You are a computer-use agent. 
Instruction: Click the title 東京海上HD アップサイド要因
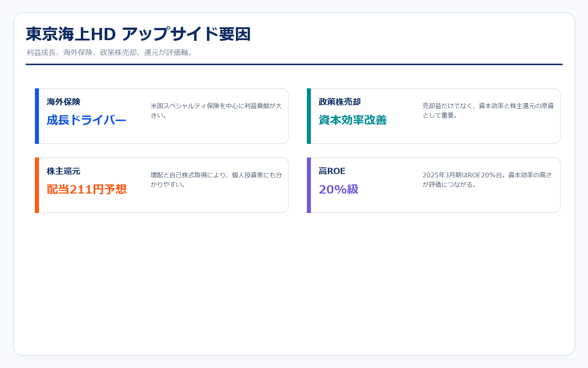[138, 34]
